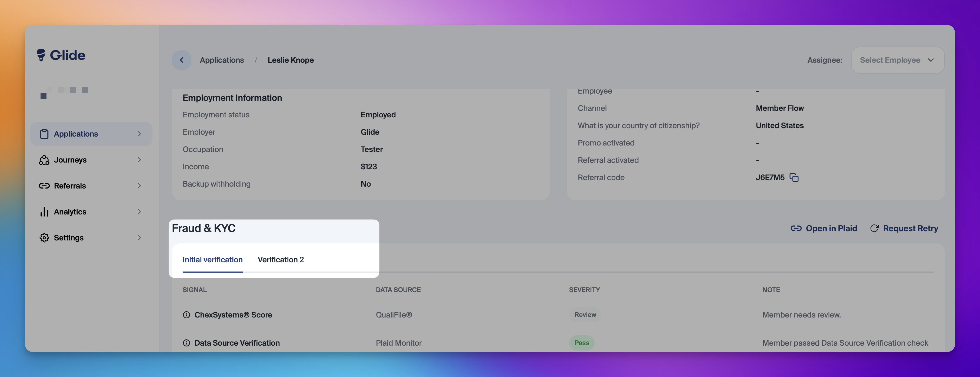Click info icon beside Data Source Verification

point(186,343)
